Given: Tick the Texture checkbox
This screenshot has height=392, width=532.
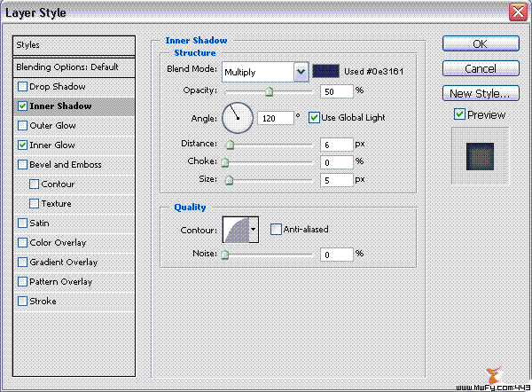Looking at the screenshot, I should pos(34,204).
